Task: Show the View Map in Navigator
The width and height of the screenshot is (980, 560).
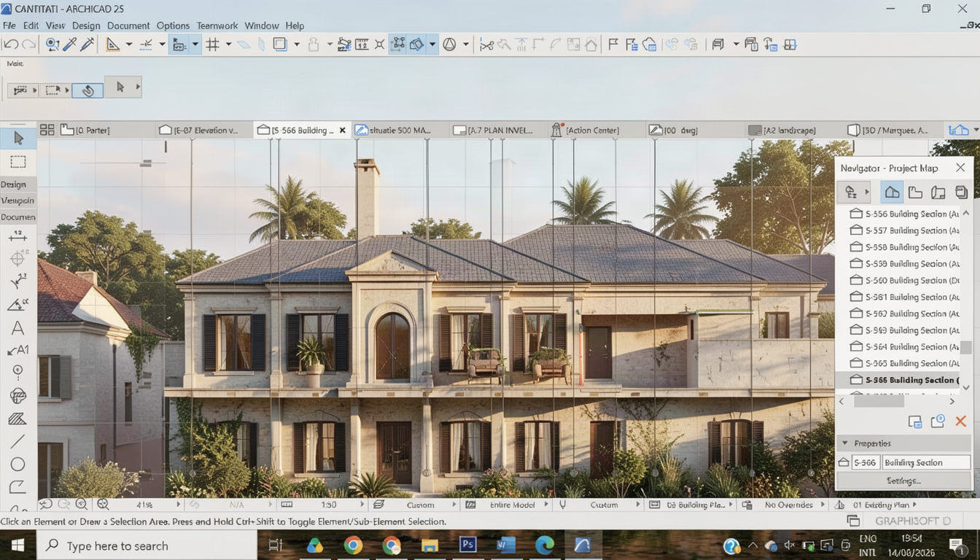Action: tap(915, 192)
